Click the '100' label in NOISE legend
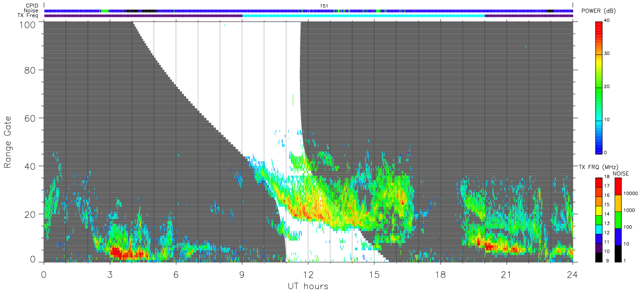644x297 pixels. pos(628,227)
